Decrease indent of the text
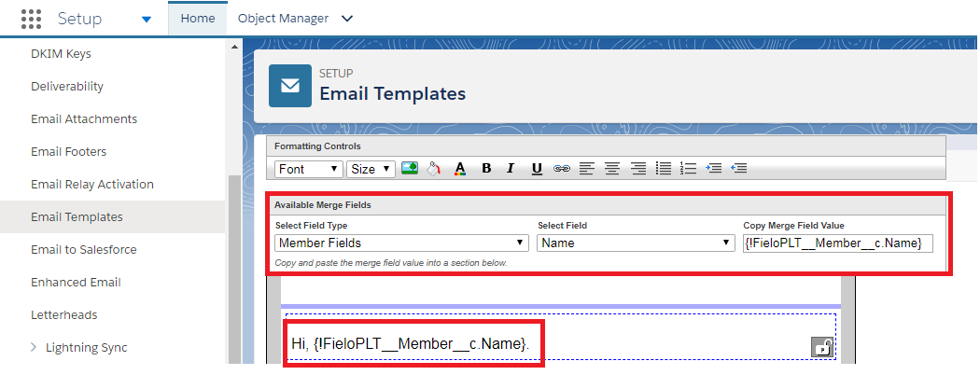 (x=739, y=168)
